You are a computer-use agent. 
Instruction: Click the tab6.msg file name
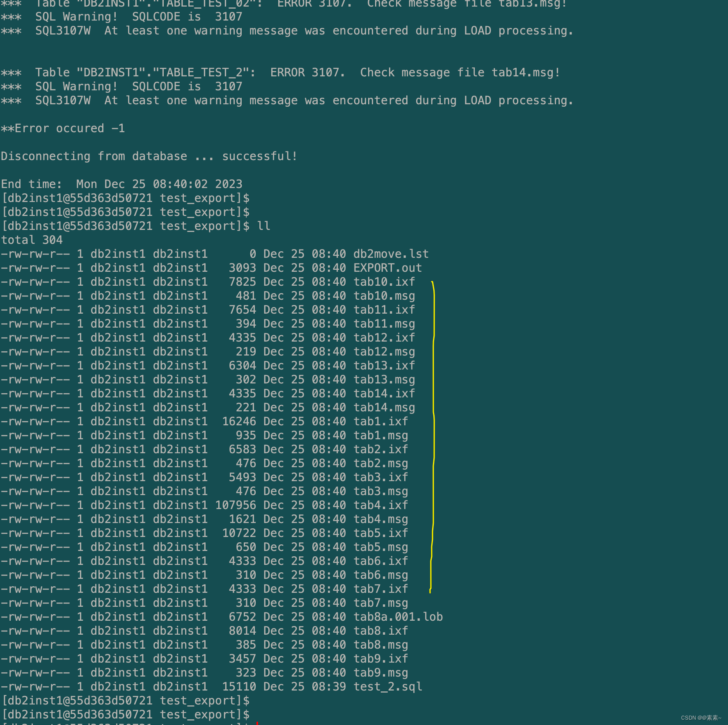coord(381,575)
